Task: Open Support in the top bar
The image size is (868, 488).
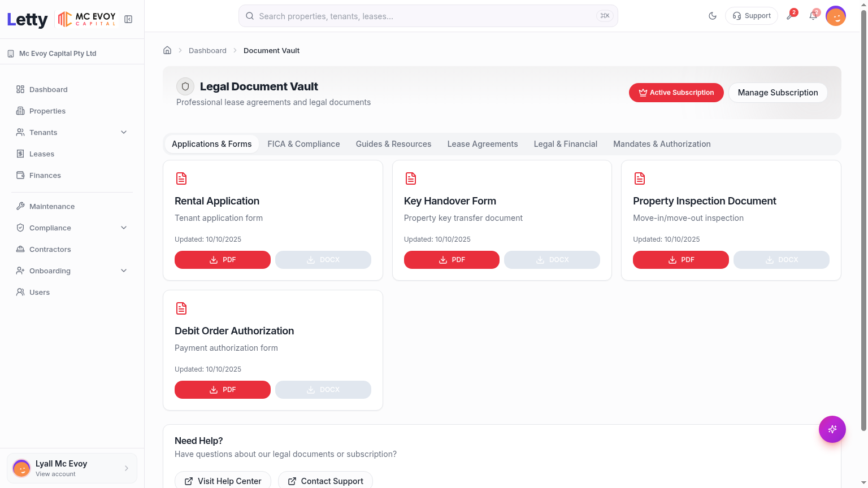Action: (752, 16)
